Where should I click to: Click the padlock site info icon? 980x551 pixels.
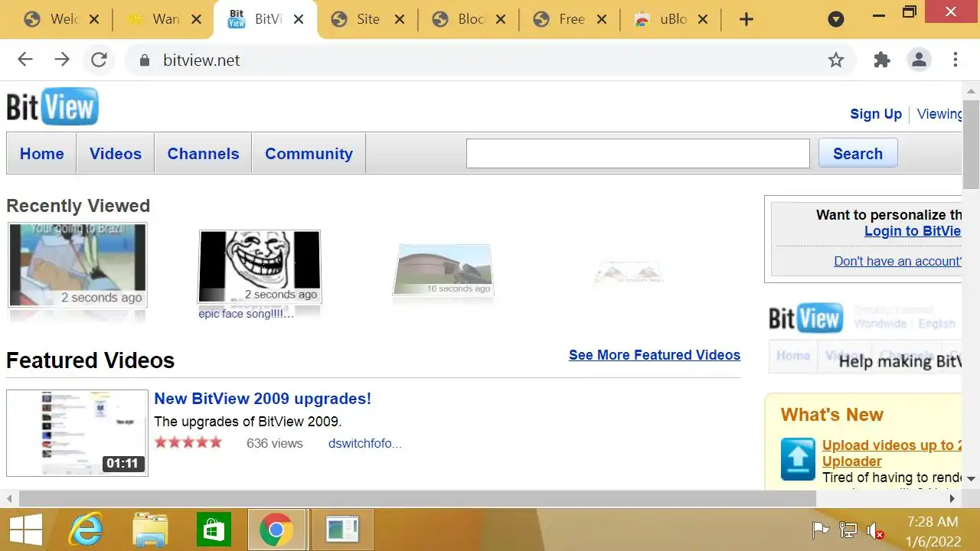143,60
